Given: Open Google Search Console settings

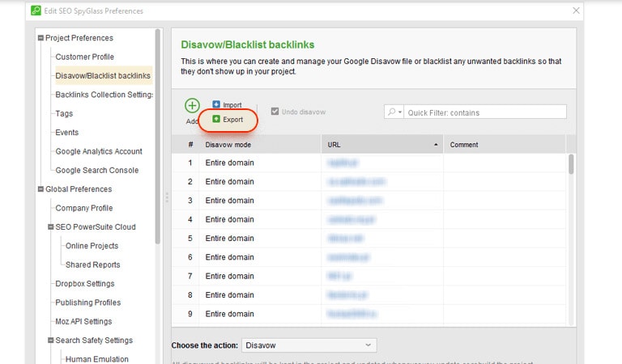Looking at the screenshot, I should point(97,171).
